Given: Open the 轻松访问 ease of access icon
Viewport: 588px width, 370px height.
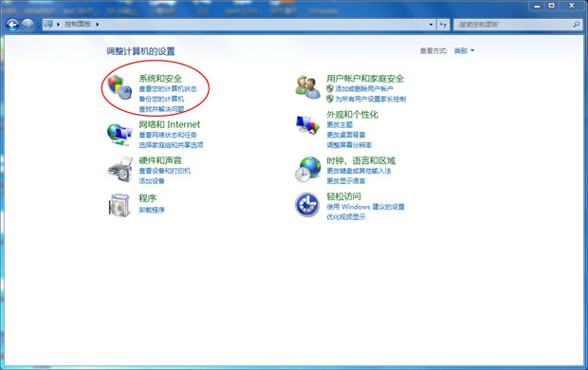Looking at the screenshot, I should [x=307, y=205].
